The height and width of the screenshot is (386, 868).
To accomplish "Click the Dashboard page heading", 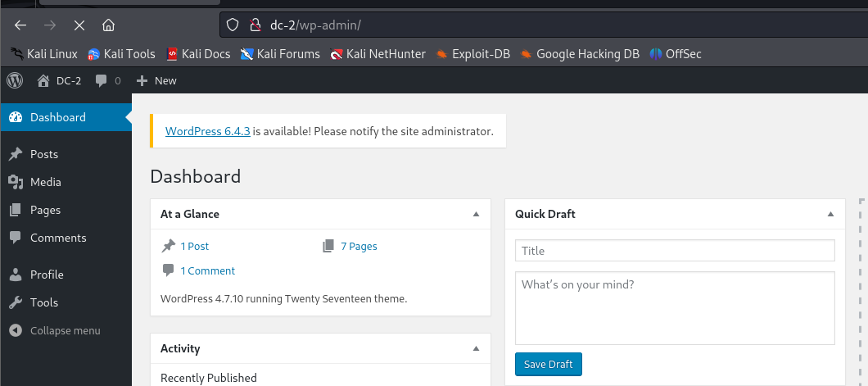I will [x=196, y=177].
